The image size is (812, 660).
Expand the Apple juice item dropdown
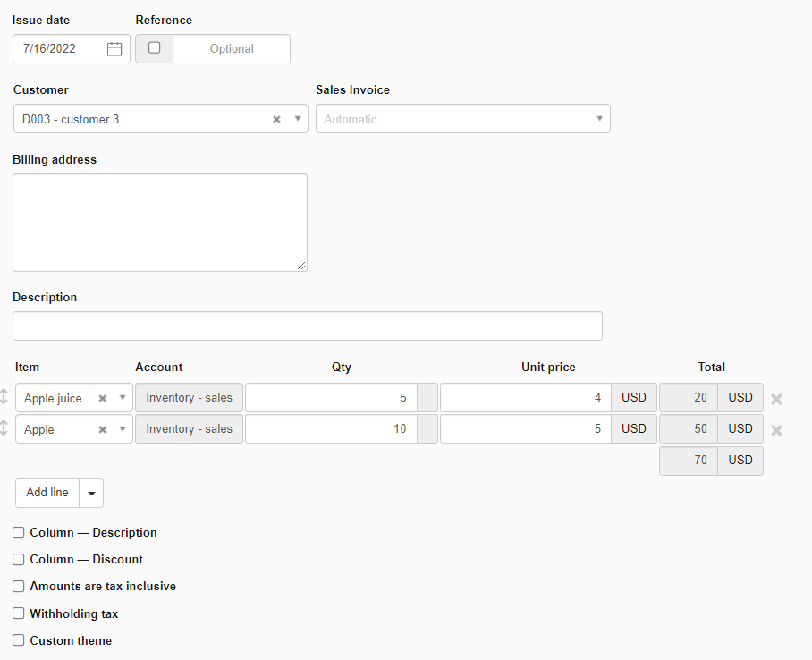click(123, 399)
